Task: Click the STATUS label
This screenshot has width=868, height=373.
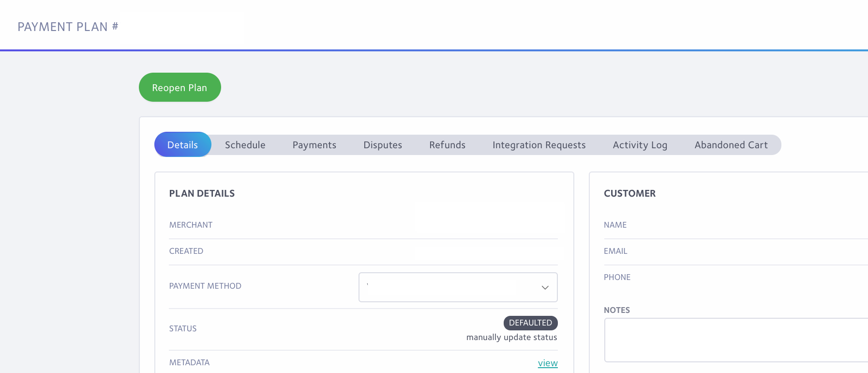Action: pos(183,328)
